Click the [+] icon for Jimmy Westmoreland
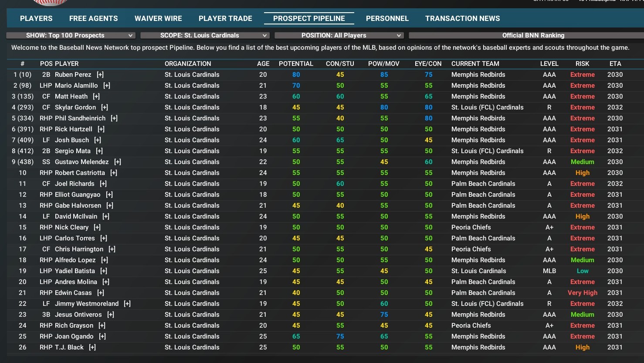Viewport: 644px width, 363px height. 127,304
